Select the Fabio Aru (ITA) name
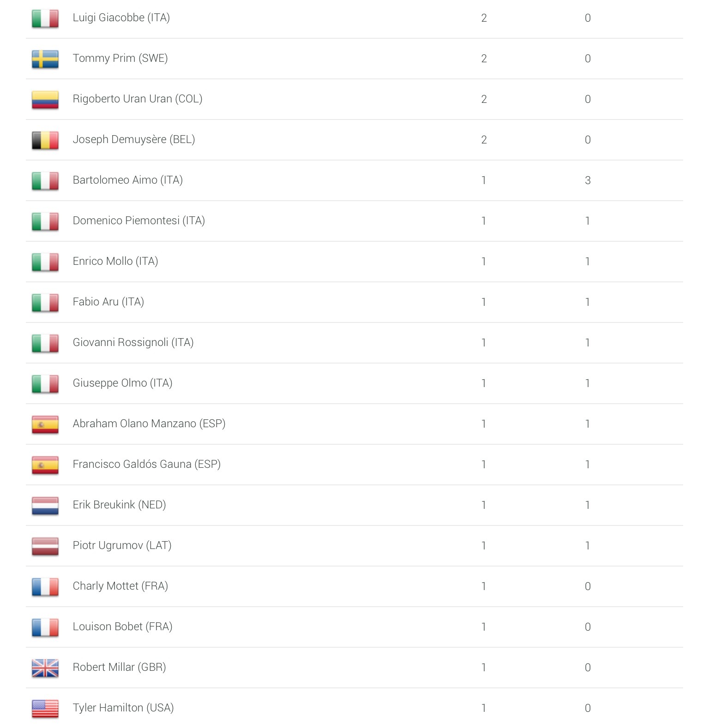The image size is (709, 728). [x=108, y=302]
